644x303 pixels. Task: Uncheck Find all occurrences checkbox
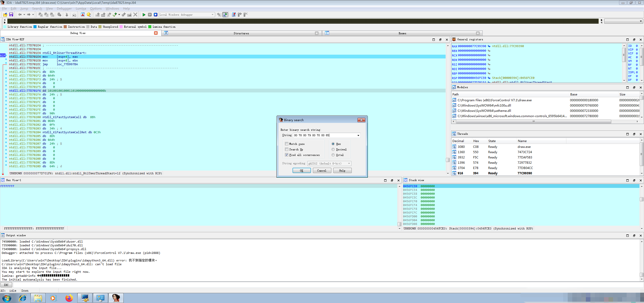click(x=287, y=155)
